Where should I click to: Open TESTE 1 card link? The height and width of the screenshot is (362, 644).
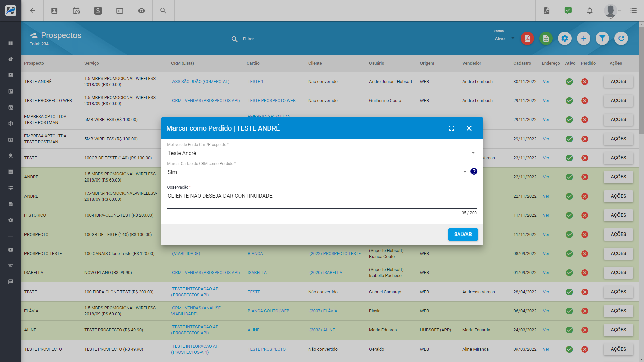pyautogui.click(x=255, y=81)
